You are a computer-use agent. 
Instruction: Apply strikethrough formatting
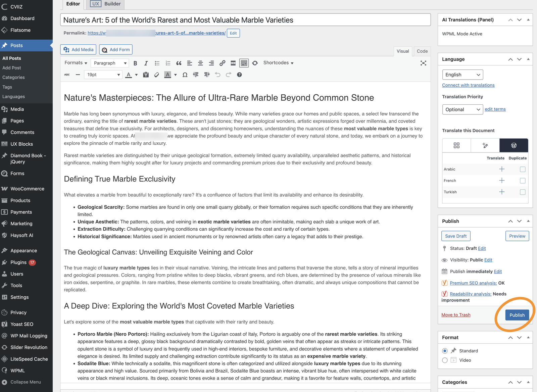pyautogui.click(x=67, y=75)
